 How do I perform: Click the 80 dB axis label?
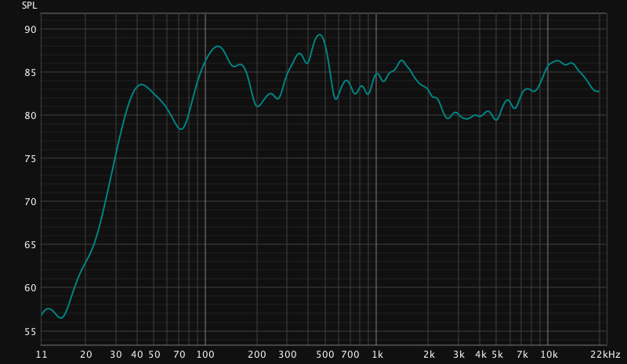coord(31,116)
